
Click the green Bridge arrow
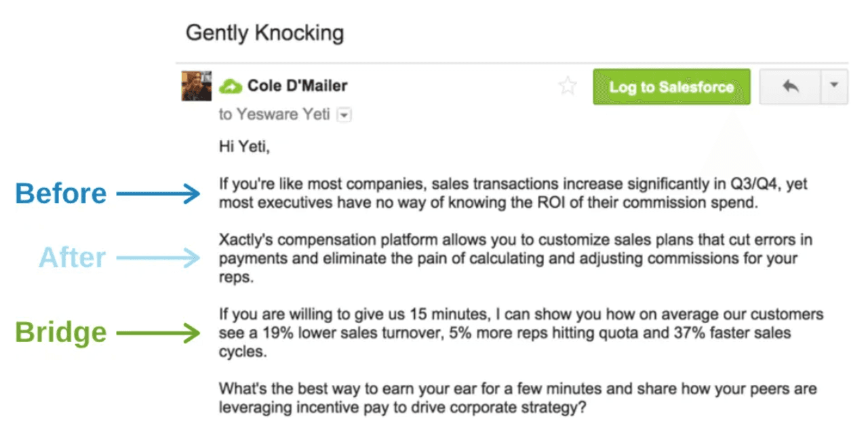click(x=159, y=333)
